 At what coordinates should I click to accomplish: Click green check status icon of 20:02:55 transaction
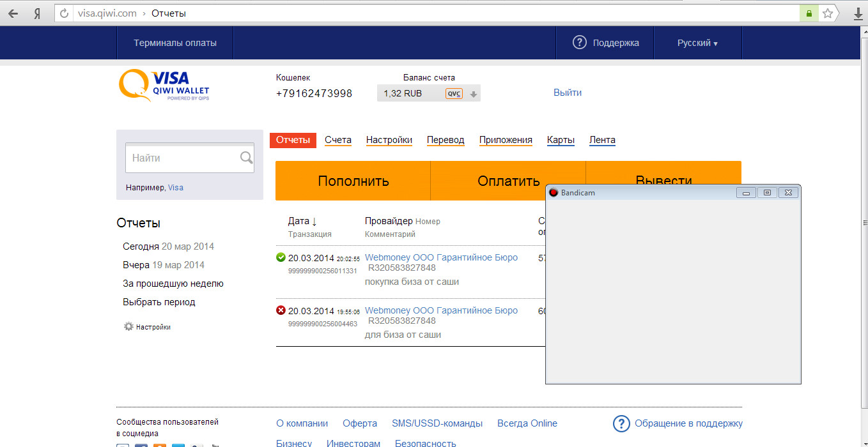point(281,257)
